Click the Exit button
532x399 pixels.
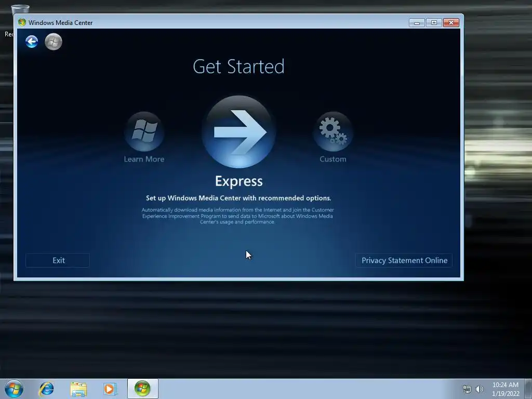pyautogui.click(x=58, y=260)
